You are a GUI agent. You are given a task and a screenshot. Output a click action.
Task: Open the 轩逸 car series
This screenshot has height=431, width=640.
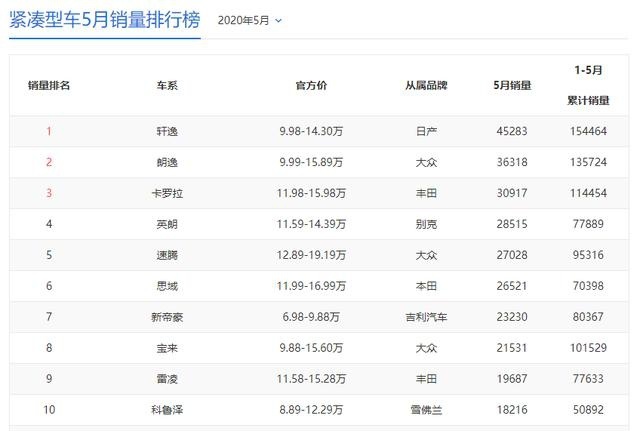[167, 131]
